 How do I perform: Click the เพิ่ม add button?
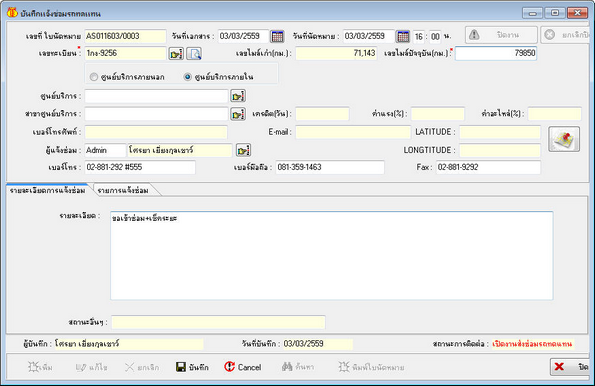(x=40, y=367)
